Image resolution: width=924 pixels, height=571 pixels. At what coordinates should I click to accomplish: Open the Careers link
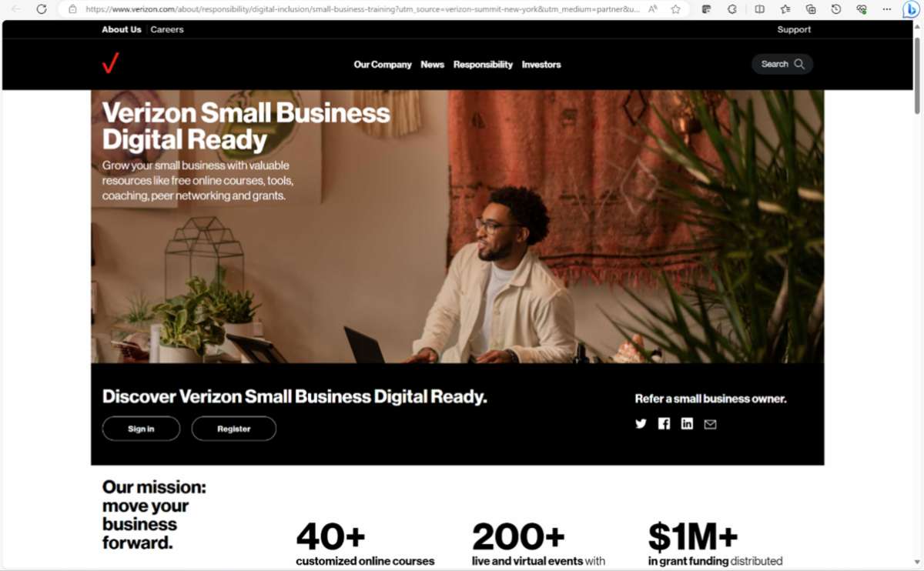(x=167, y=29)
